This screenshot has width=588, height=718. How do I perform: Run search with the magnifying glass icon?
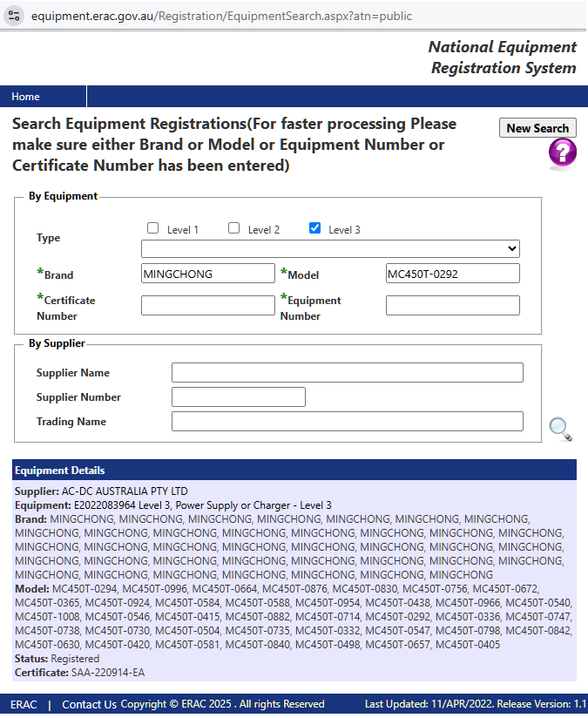(560, 429)
